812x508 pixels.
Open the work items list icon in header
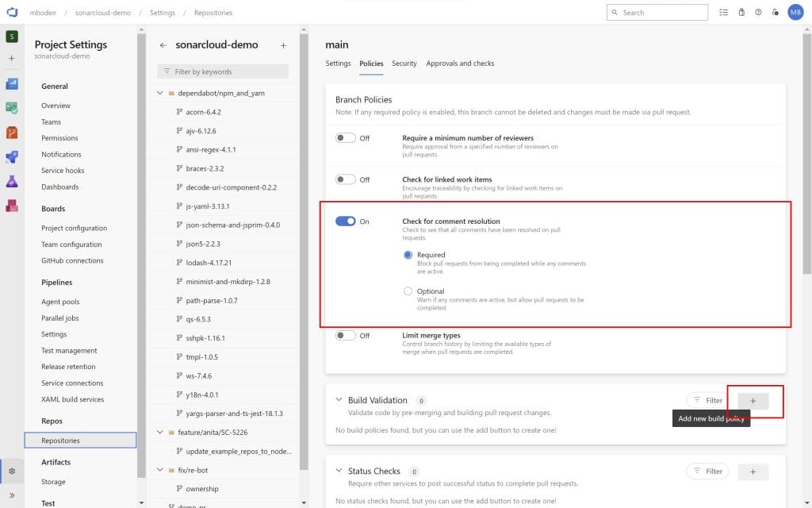pos(723,12)
